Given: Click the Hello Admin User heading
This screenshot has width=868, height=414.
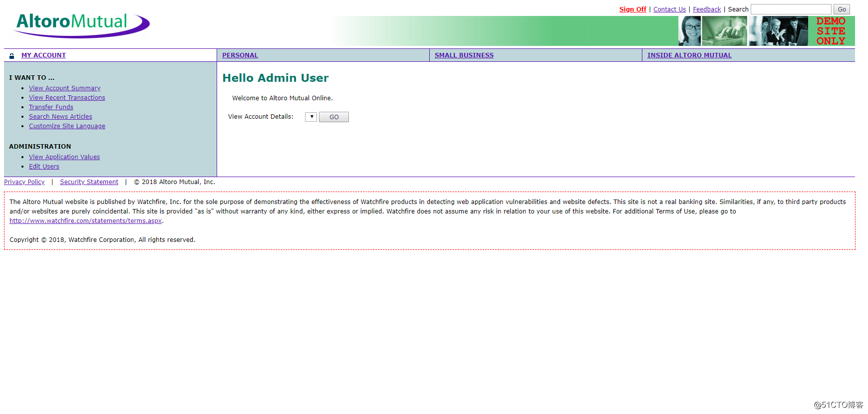Looking at the screenshot, I should (276, 78).
